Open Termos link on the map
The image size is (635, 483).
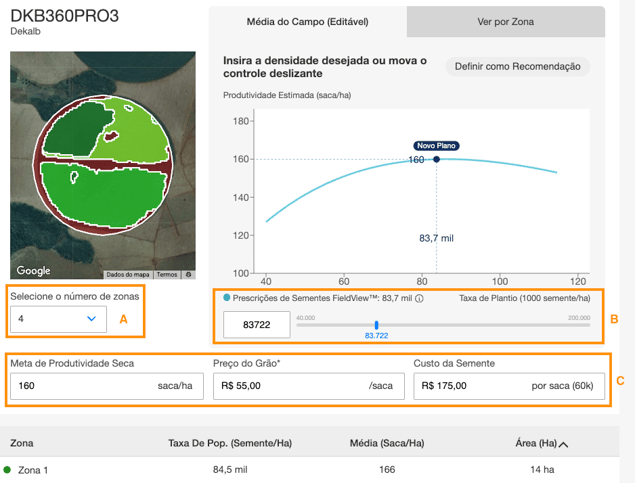(167, 274)
